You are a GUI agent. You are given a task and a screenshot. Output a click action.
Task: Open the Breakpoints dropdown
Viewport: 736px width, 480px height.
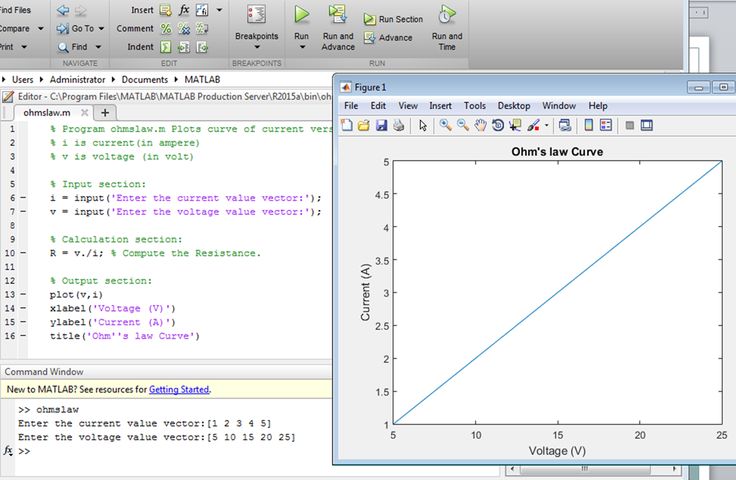[x=256, y=36]
